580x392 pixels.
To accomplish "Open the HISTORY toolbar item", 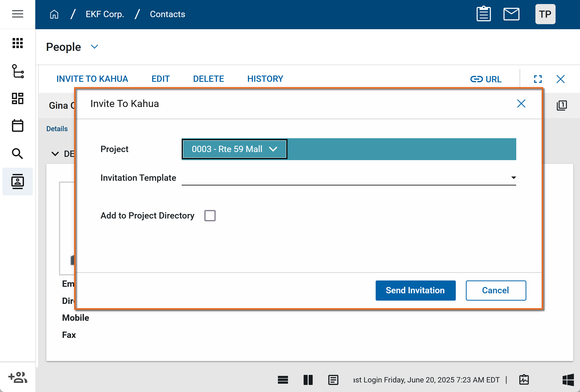I will (265, 79).
